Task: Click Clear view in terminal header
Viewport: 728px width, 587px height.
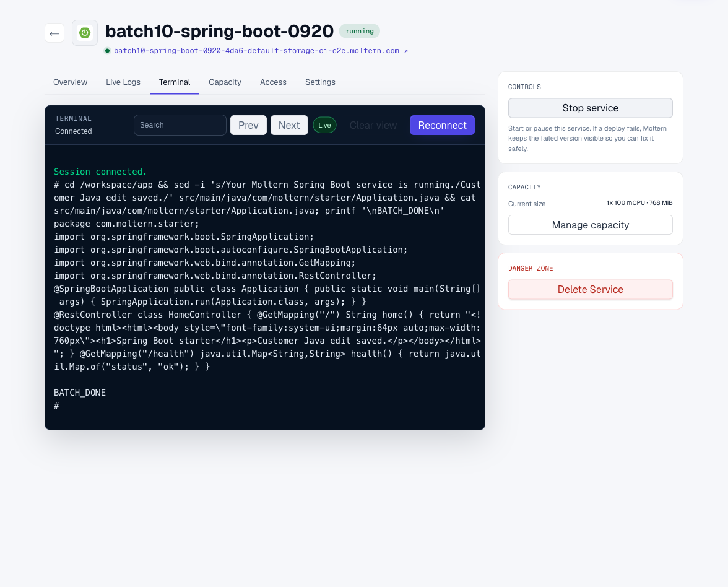Action: 373,125
